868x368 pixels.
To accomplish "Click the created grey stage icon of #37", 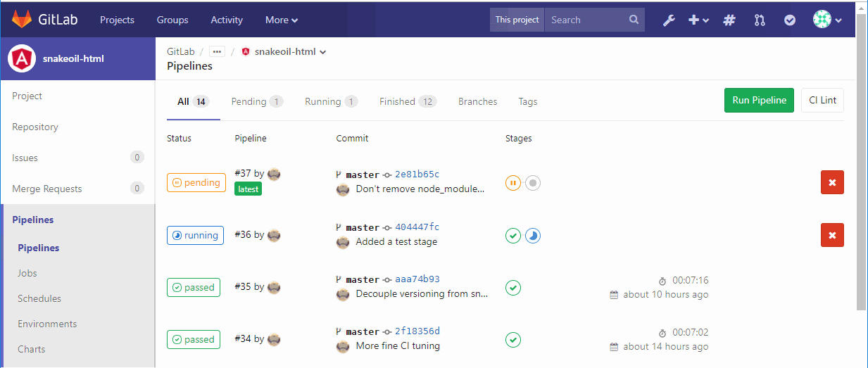I will click(533, 183).
